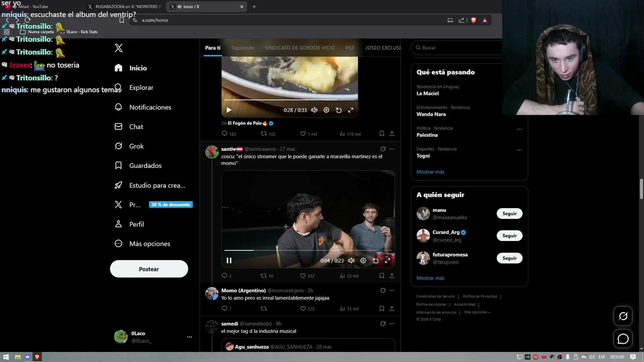
Task: Open floating Grok button
Action: pyautogui.click(x=623, y=316)
